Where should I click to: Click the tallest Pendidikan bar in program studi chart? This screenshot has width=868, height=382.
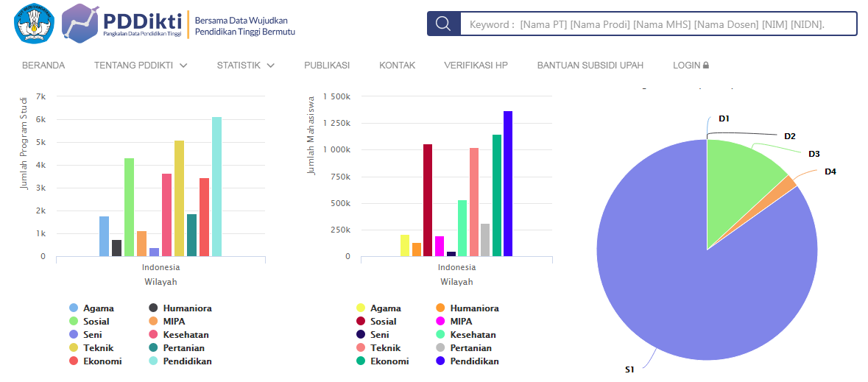(x=216, y=186)
